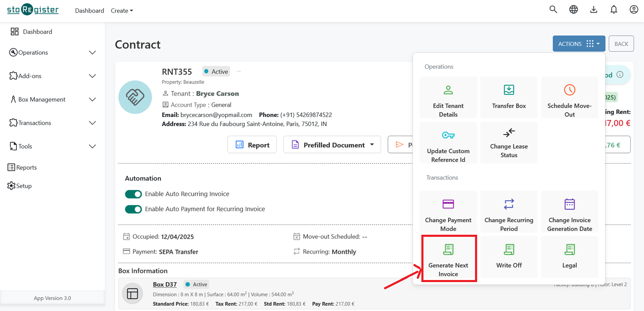
Task: Click the Schedule Move-Out action icon
Action: 569,97
